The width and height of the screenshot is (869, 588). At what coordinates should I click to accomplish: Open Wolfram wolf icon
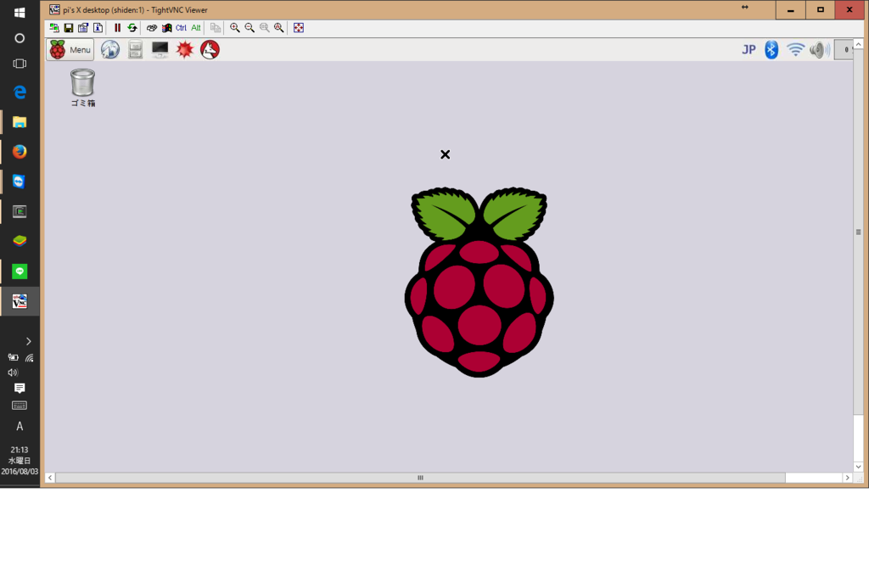(x=210, y=50)
